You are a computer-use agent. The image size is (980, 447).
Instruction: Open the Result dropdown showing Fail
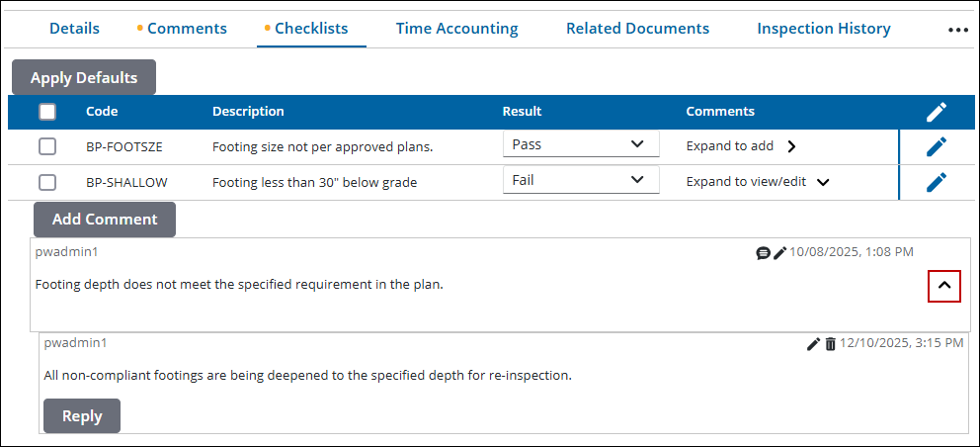point(580,180)
